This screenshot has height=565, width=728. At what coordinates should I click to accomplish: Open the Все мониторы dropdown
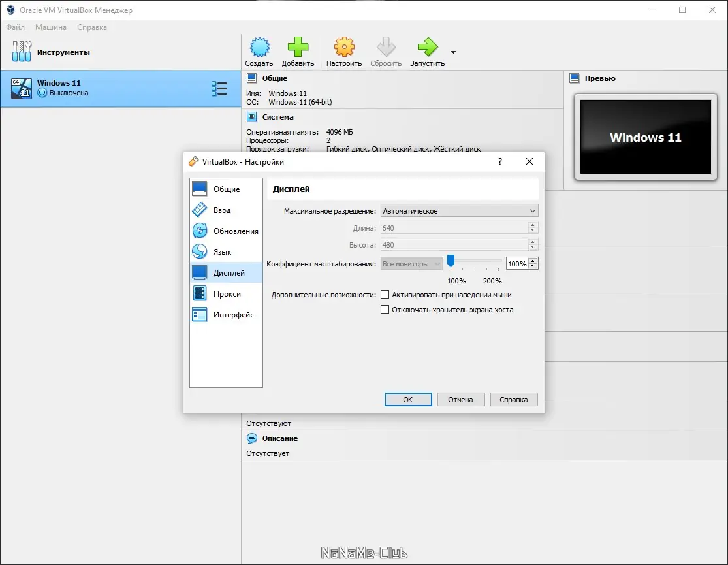coord(411,264)
